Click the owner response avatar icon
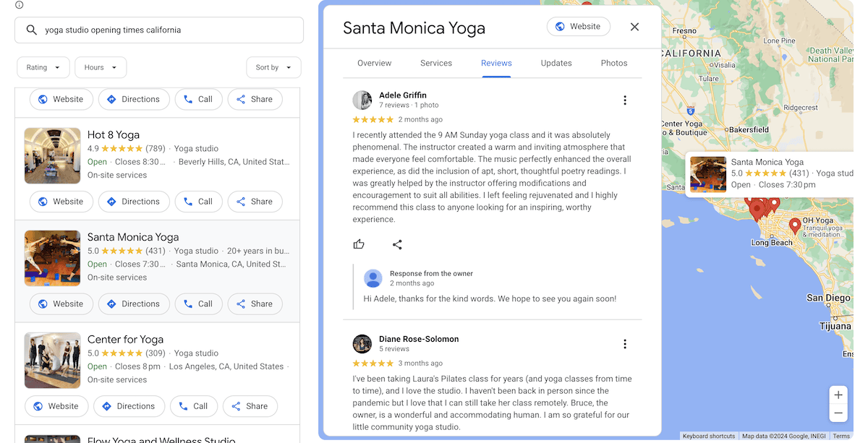 [373, 278]
